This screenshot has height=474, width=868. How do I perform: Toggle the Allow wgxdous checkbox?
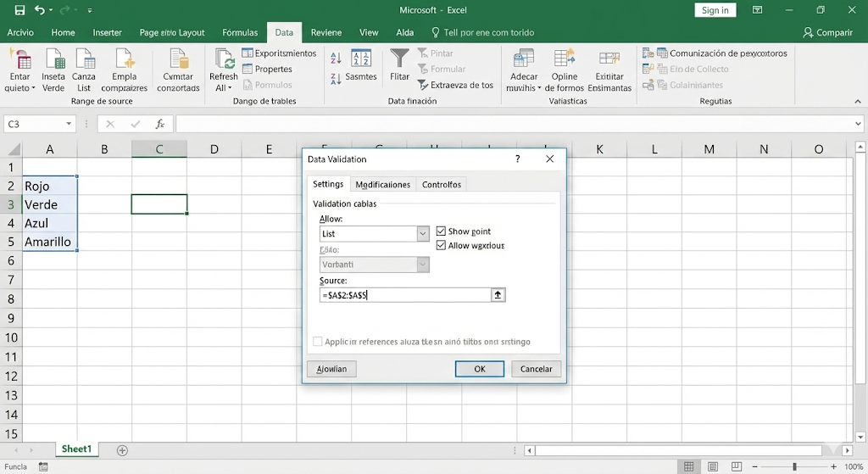point(441,245)
